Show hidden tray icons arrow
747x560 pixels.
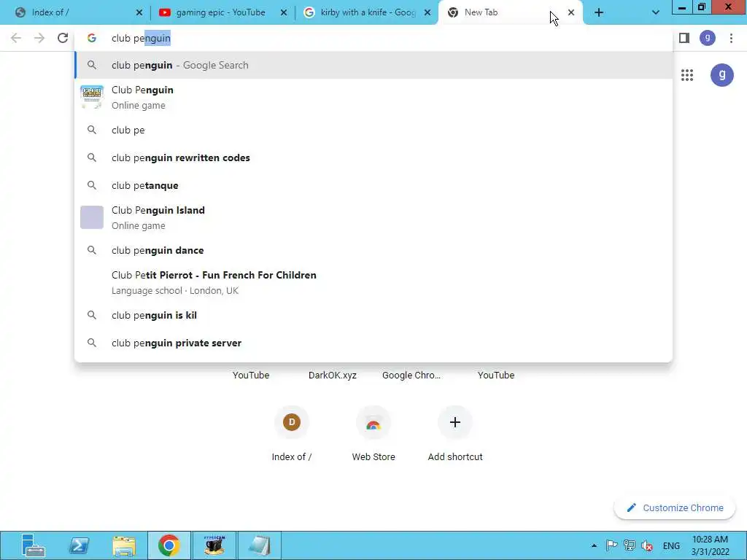click(x=594, y=545)
